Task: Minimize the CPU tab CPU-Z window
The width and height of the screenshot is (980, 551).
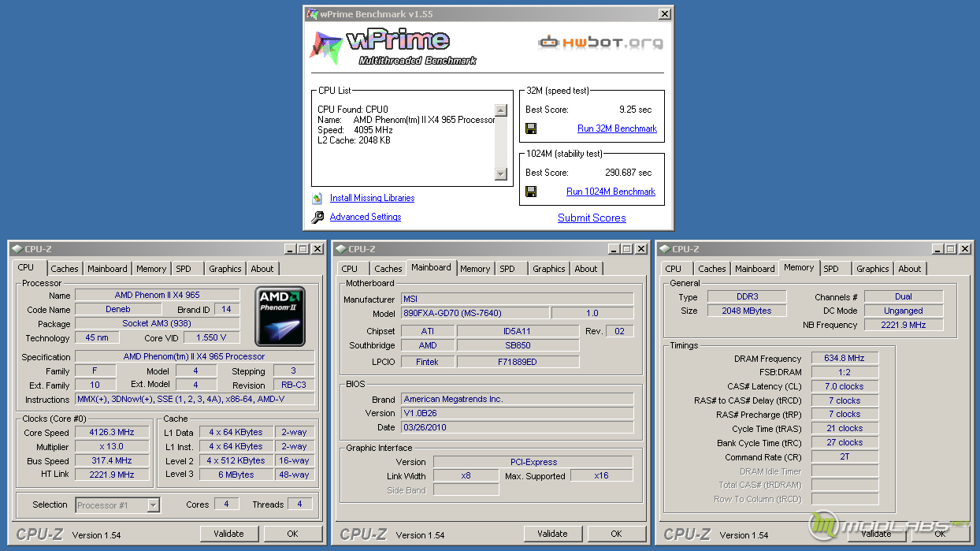Action: (288, 249)
